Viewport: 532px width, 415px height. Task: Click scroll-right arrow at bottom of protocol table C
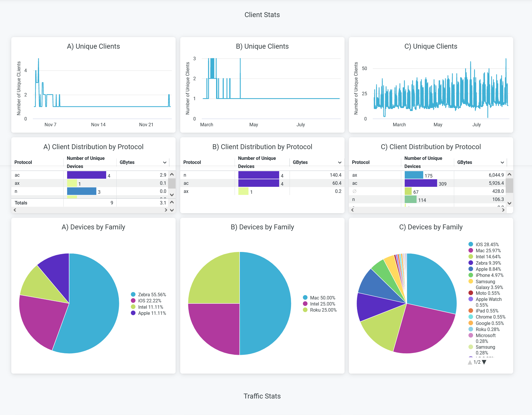(503, 210)
